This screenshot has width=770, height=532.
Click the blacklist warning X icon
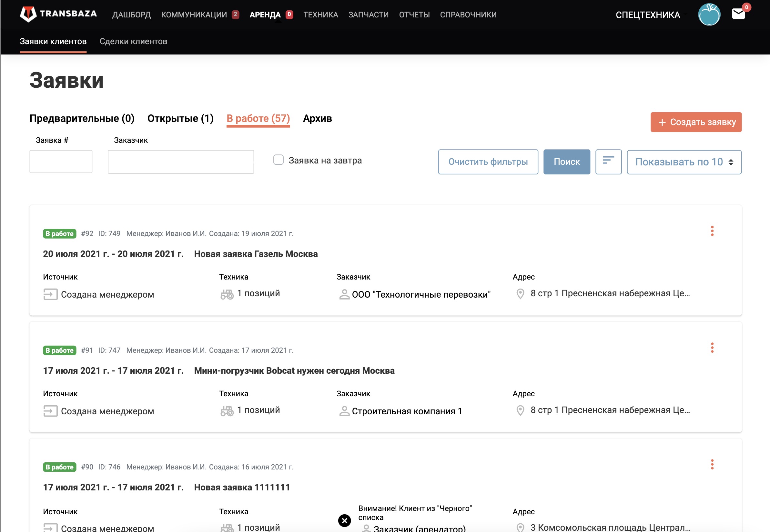pos(344,520)
